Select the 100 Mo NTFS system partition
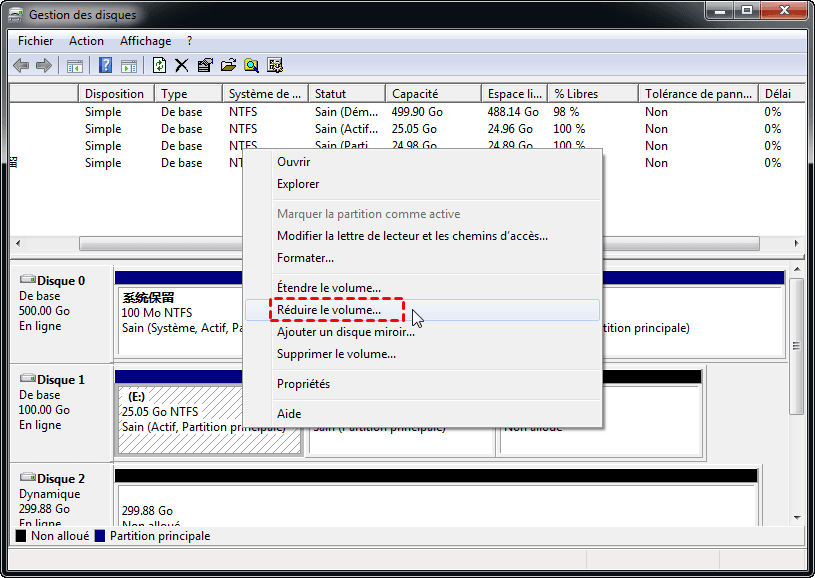The image size is (815, 578). tap(180, 320)
